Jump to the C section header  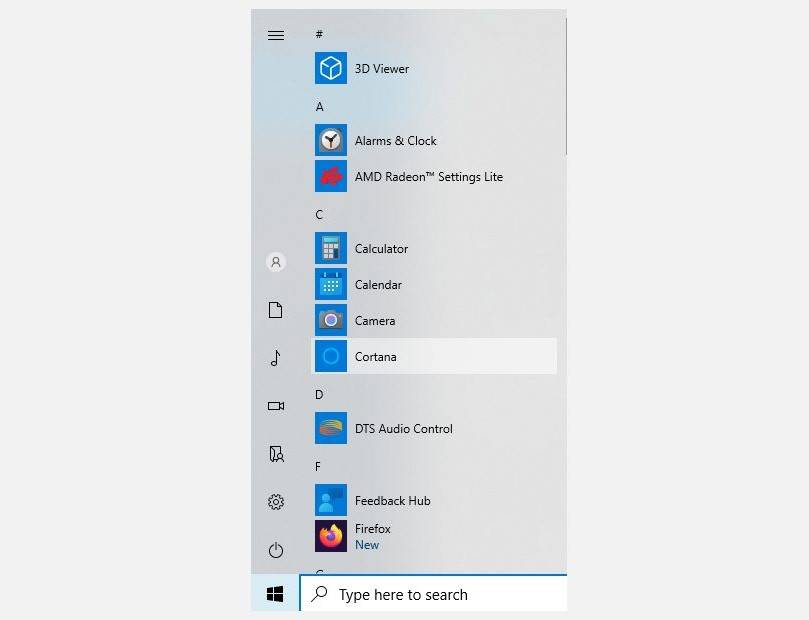click(319, 214)
